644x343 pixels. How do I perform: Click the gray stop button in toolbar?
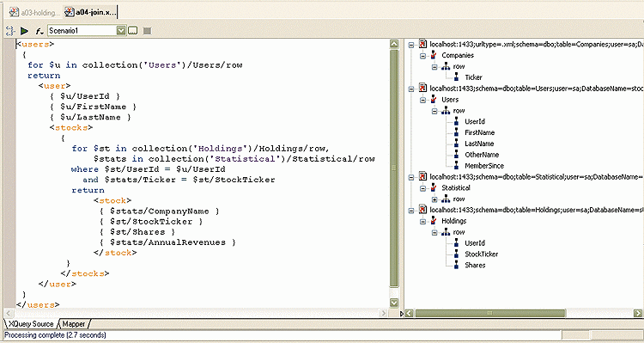pos(147,31)
